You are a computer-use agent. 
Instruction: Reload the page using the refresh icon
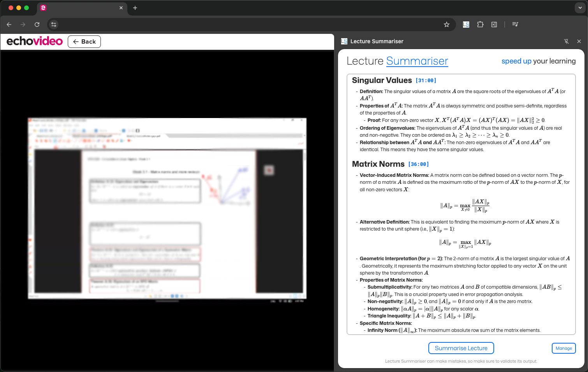[x=37, y=24]
